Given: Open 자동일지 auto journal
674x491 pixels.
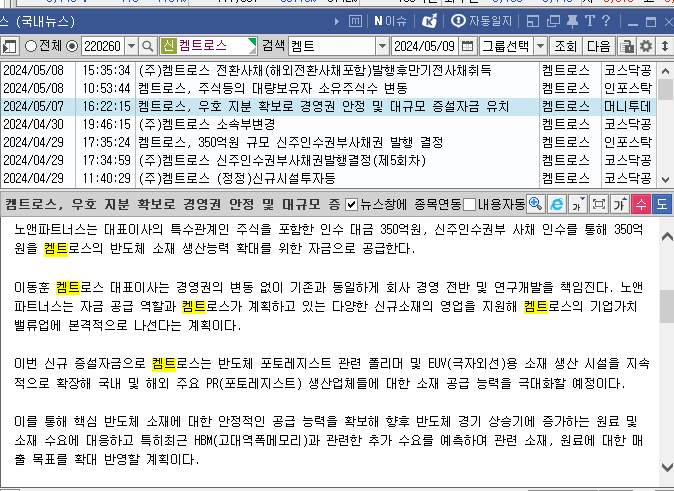Looking at the screenshot, I should pos(481,21).
